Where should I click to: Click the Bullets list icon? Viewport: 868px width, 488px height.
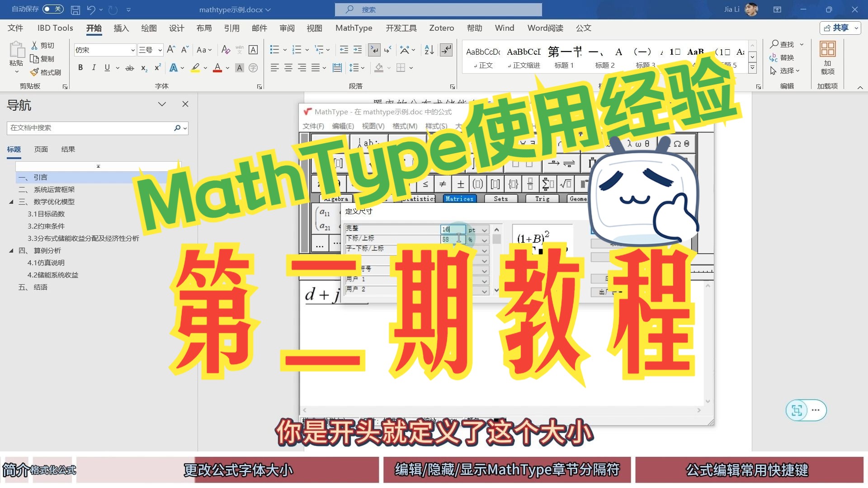274,50
